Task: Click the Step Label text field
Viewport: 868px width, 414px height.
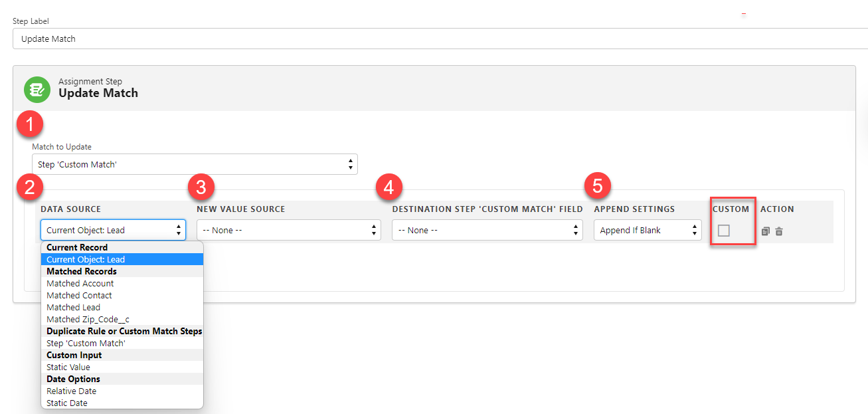Action: pos(438,39)
